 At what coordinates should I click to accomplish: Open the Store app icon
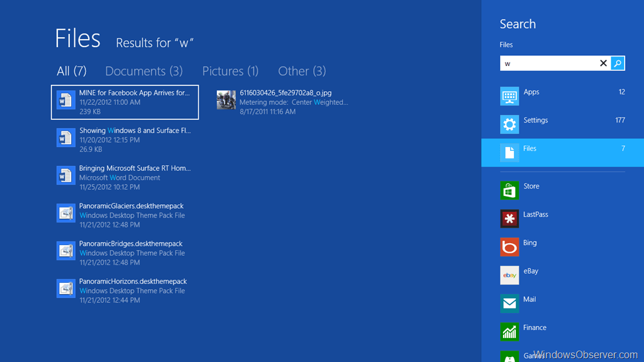509,190
